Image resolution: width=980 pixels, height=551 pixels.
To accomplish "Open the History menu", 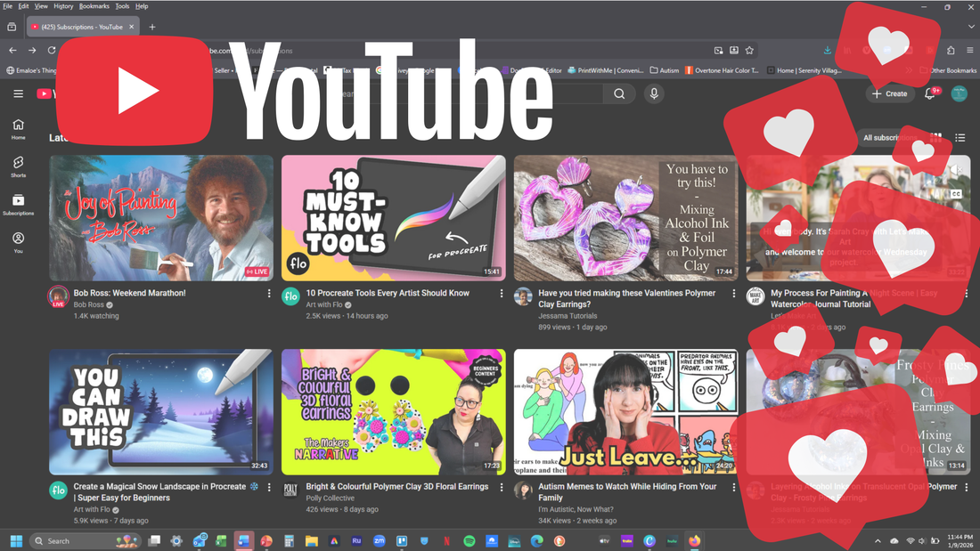I will [x=63, y=6].
